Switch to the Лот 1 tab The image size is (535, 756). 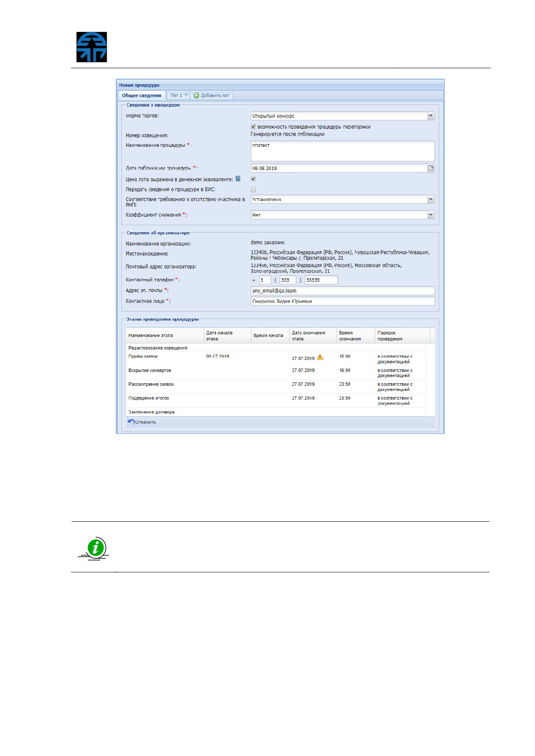tap(176, 95)
